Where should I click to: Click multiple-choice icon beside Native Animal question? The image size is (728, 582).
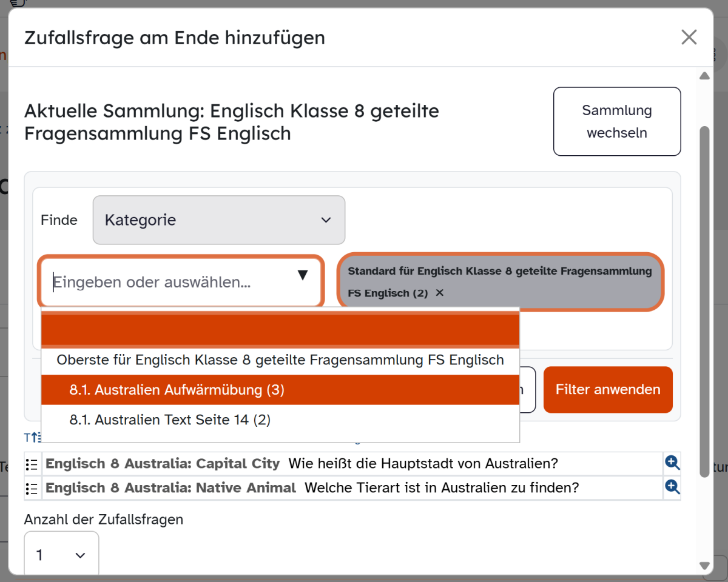(32, 488)
